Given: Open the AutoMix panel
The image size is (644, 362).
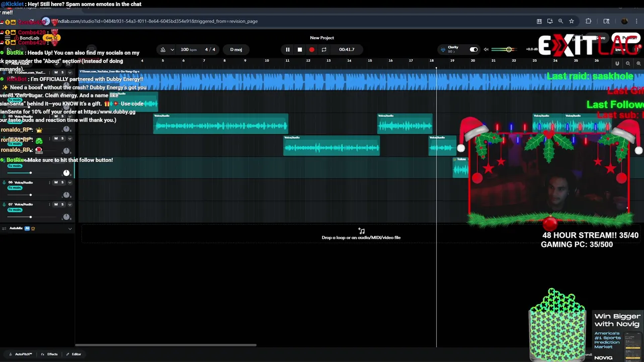Looking at the screenshot, I should click(x=16, y=228).
